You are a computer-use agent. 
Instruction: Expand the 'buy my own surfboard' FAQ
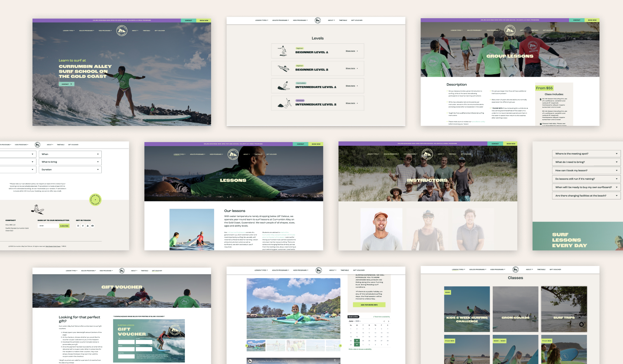point(586,187)
